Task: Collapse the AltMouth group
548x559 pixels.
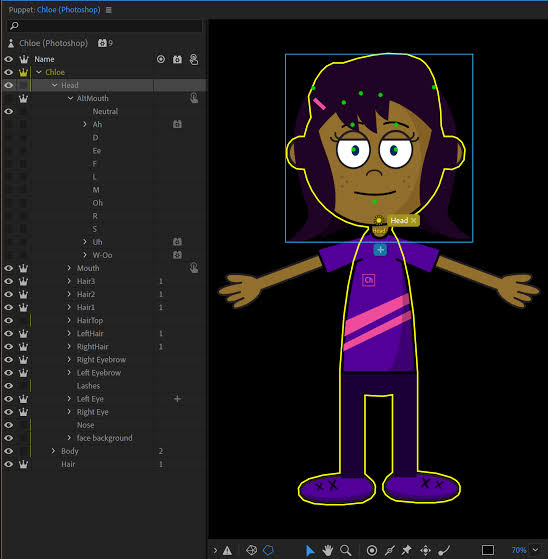Action: click(70, 98)
